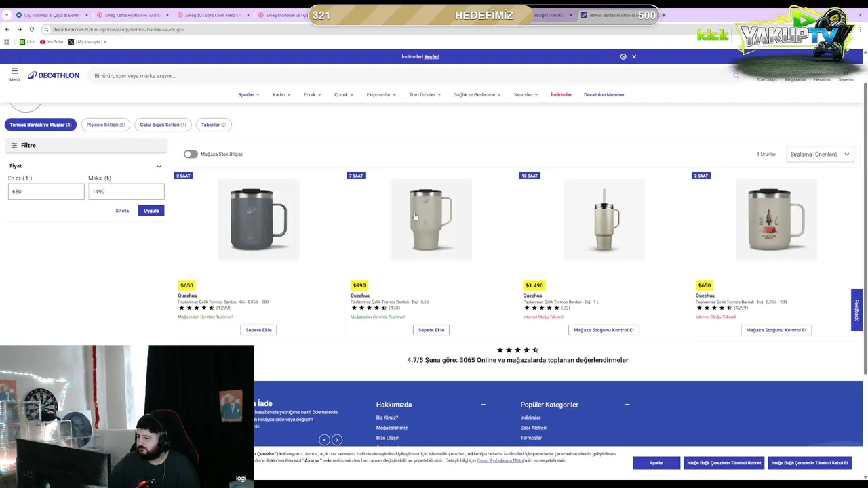The image size is (868, 488).
Task: Reject all optional cookies
Action: 724,463
